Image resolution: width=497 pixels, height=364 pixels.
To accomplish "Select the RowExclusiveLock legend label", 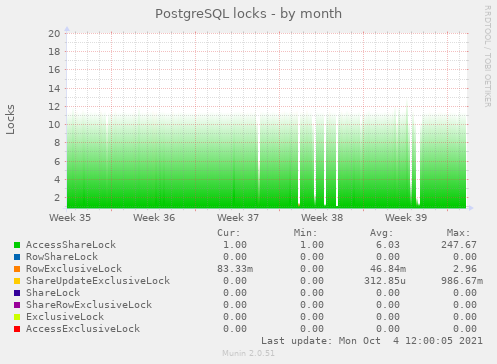I will click(x=74, y=269).
